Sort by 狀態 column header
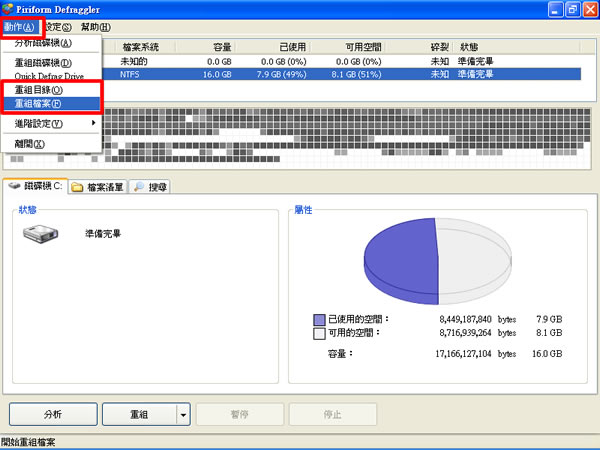Image resolution: width=600 pixels, height=450 pixels. 517,47
